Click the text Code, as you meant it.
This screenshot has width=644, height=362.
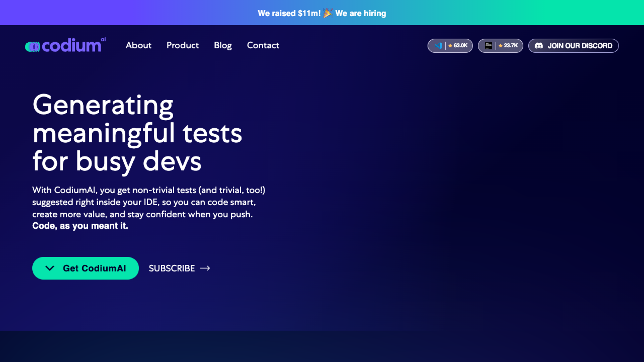(80, 226)
